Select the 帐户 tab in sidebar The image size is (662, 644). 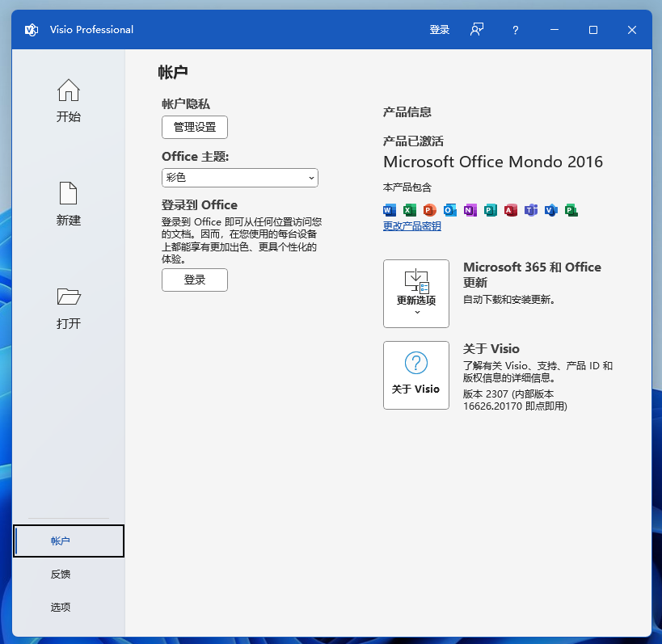[69, 541]
